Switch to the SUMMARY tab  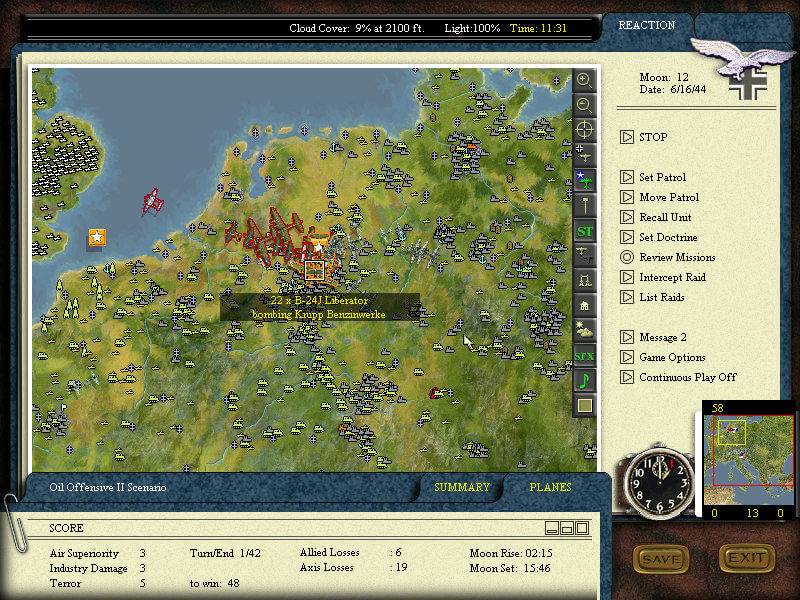(462, 487)
